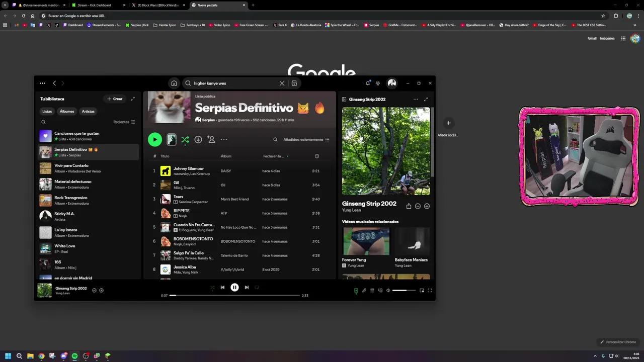Share Ginseng Strip 2002 from Now Playing panel
Viewport: 644px width, 362px height.
click(409, 206)
